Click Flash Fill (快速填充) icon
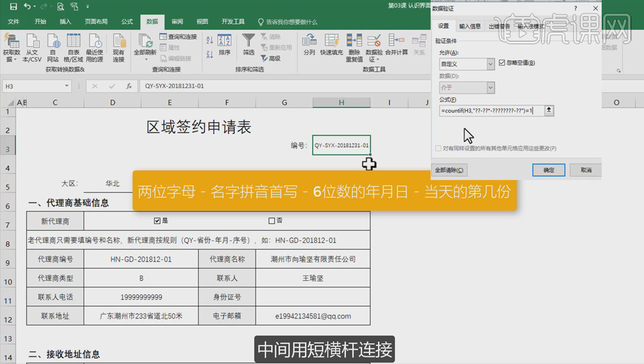 332,42
